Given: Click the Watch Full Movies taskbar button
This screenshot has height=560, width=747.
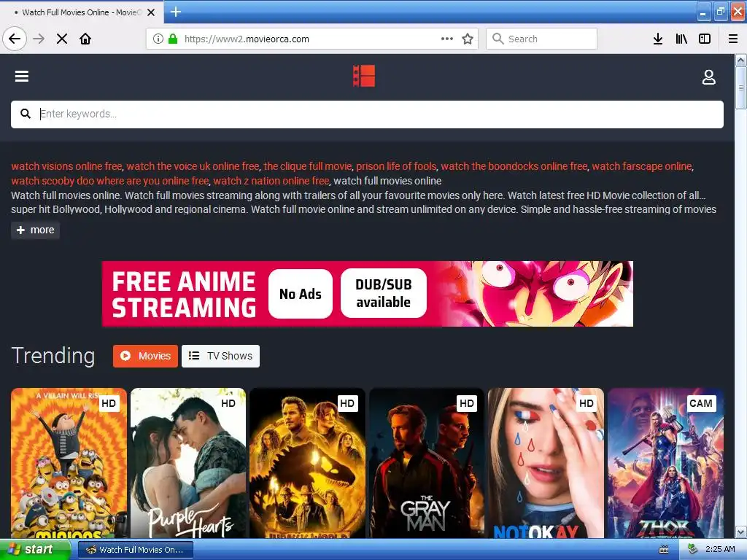Looking at the screenshot, I should tap(135, 550).
